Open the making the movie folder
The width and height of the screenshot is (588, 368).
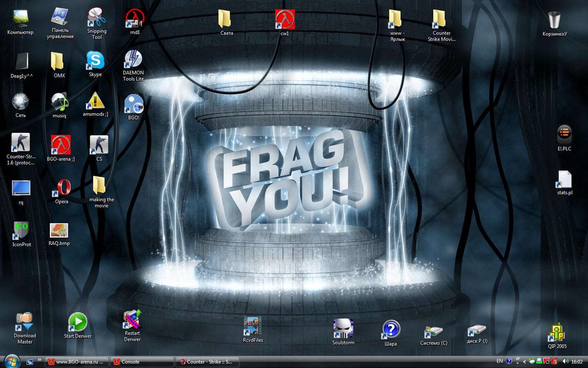(x=101, y=192)
